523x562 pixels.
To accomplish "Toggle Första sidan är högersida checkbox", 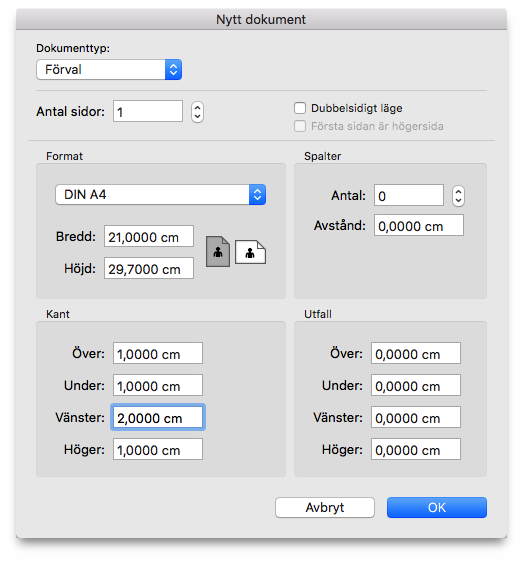I will [x=300, y=126].
